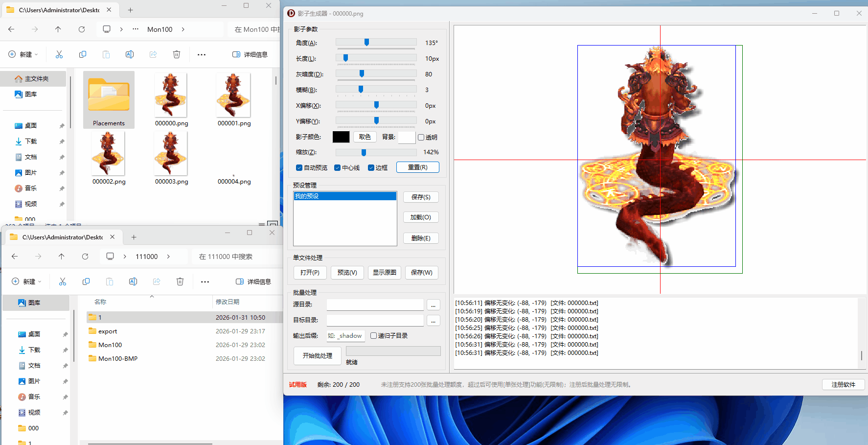Open the three-dots more menu in Mon100 toolbar
Image resolution: width=868 pixels, height=445 pixels.
coord(202,54)
